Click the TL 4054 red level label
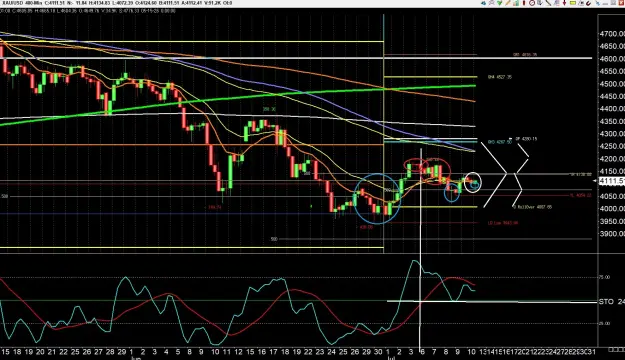This screenshot has height=360, width=625. tap(580, 195)
